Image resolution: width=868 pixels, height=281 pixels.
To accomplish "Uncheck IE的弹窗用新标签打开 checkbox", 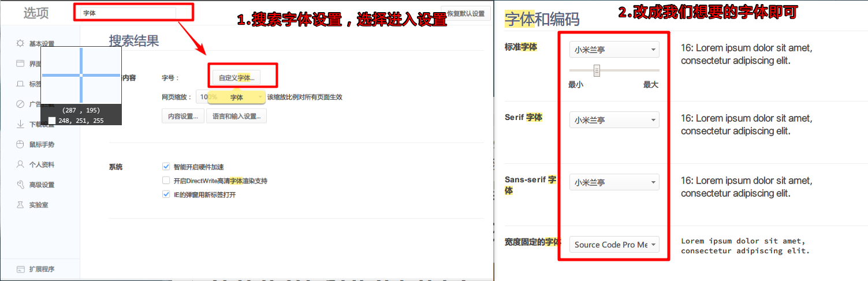I will pyautogui.click(x=166, y=194).
